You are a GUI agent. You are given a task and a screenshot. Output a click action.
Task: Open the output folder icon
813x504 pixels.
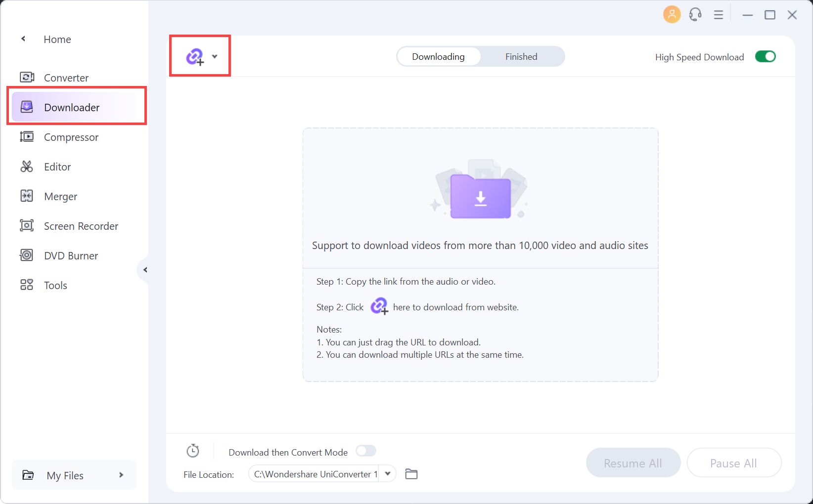[x=411, y=474]
